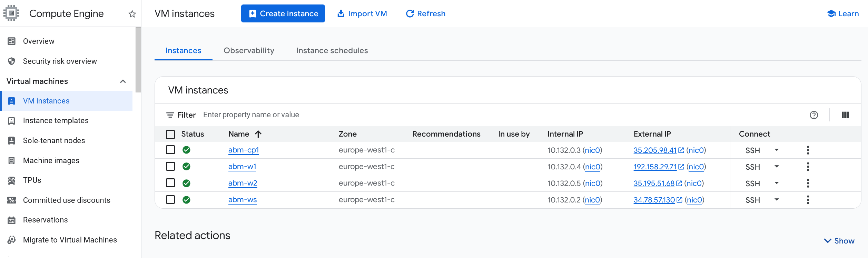
Task: Click external link icon beside 35.205.98.41
Action: point(681,150)
